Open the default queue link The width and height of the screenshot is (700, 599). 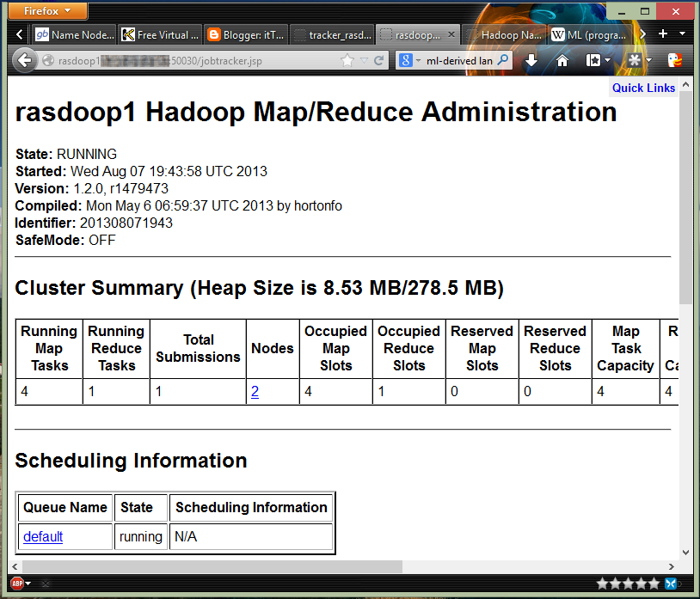coord(43,536)
